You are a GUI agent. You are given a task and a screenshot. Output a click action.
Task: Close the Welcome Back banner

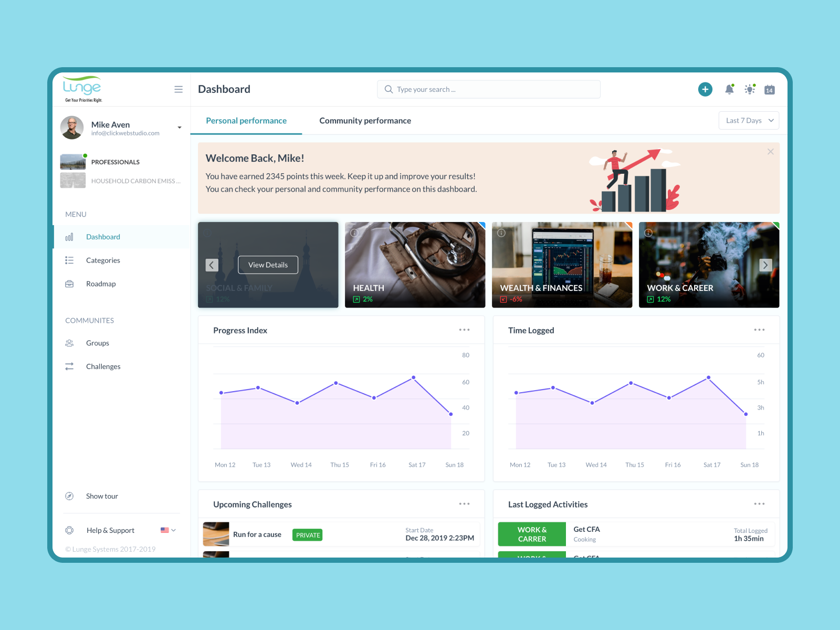pos(770,152)
